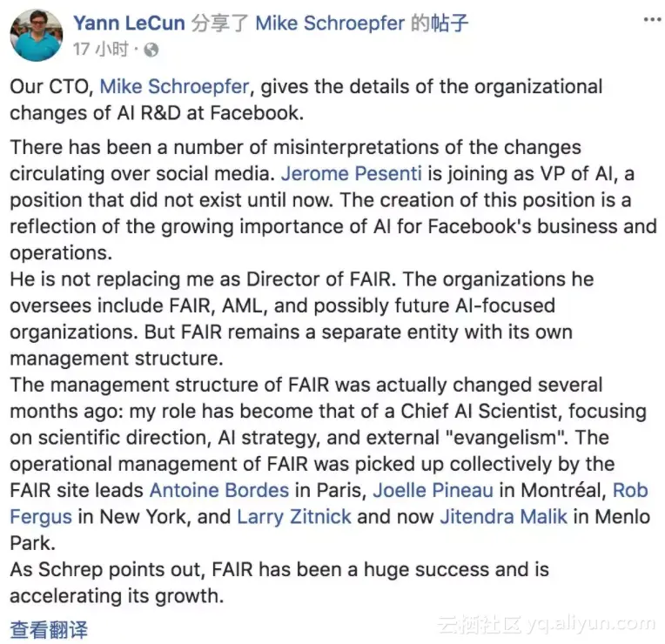Screen dimensions: 665x644
Task: Click the 'Our CTO' opening paragraph text
Action: click(52, 87)
